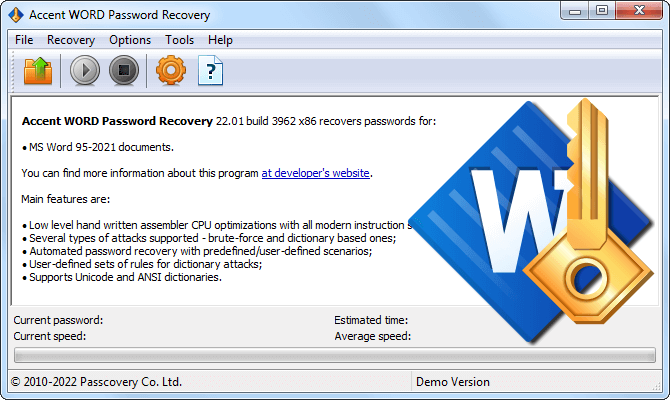The width and height of the screenshot is (670, 400).
Task: Click the recovery progress bar
Action: click(x=335, y=355)
